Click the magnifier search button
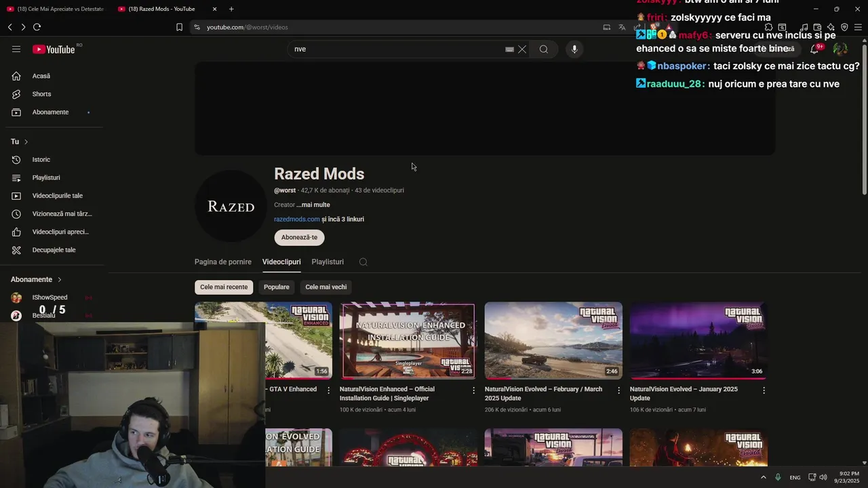This screenshot has width=868, height=488. [544, 49]
